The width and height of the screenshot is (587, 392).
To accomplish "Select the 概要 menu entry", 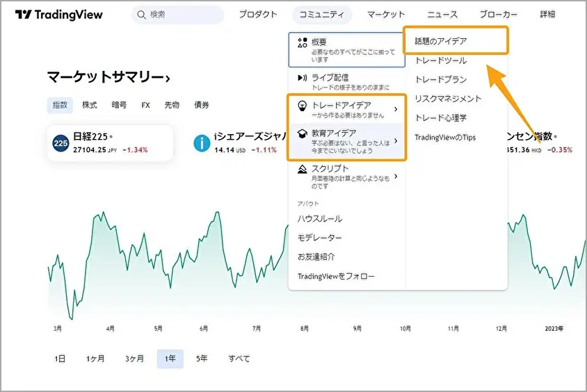I will [x=346, y=50].
